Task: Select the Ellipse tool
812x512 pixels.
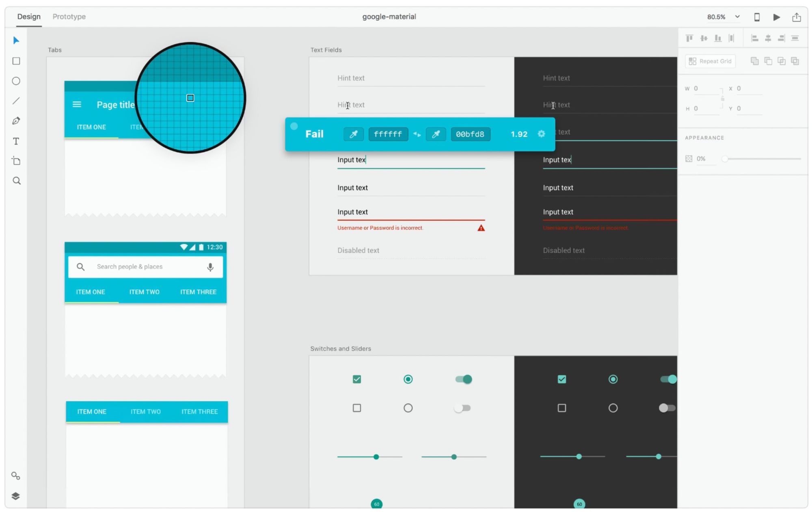Action: [16, 81]
